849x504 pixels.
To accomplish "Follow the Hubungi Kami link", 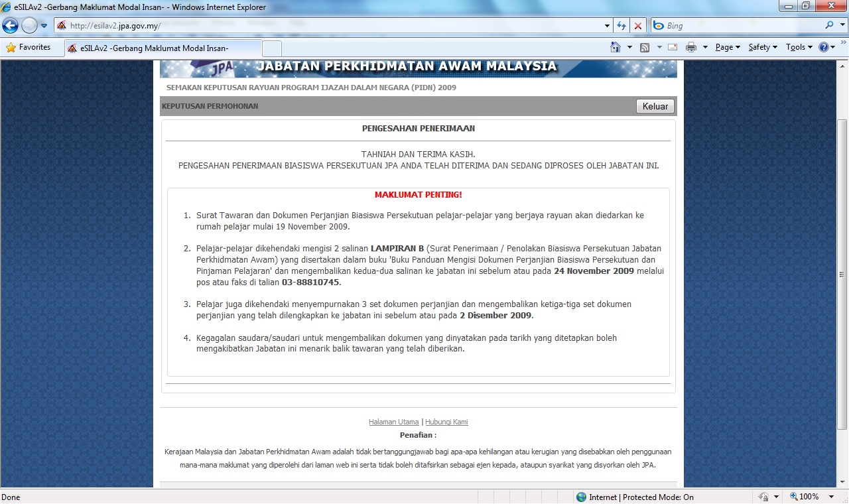I will (x=446, y=422).
